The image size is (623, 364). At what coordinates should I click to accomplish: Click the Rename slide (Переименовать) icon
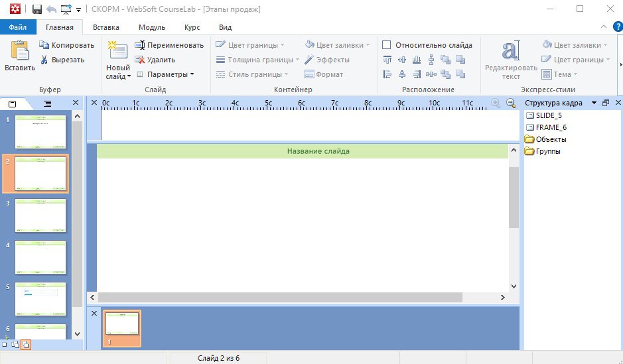139,45
